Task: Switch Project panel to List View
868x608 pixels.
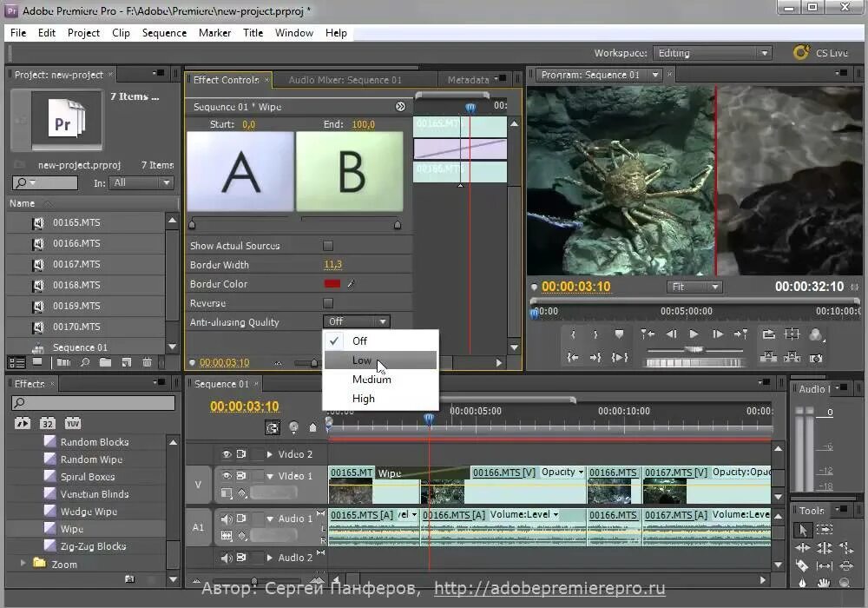Action: [x=17, y=363]
